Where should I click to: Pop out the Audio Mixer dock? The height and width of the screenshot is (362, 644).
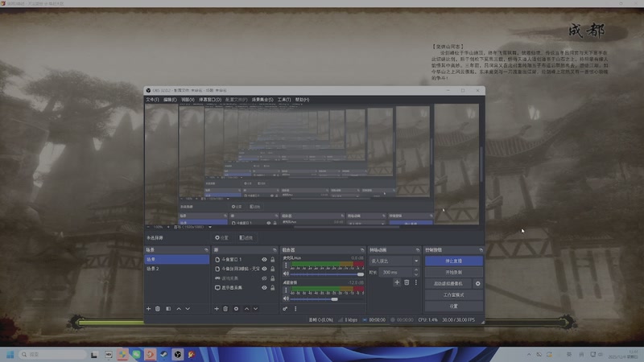(362, 250)
